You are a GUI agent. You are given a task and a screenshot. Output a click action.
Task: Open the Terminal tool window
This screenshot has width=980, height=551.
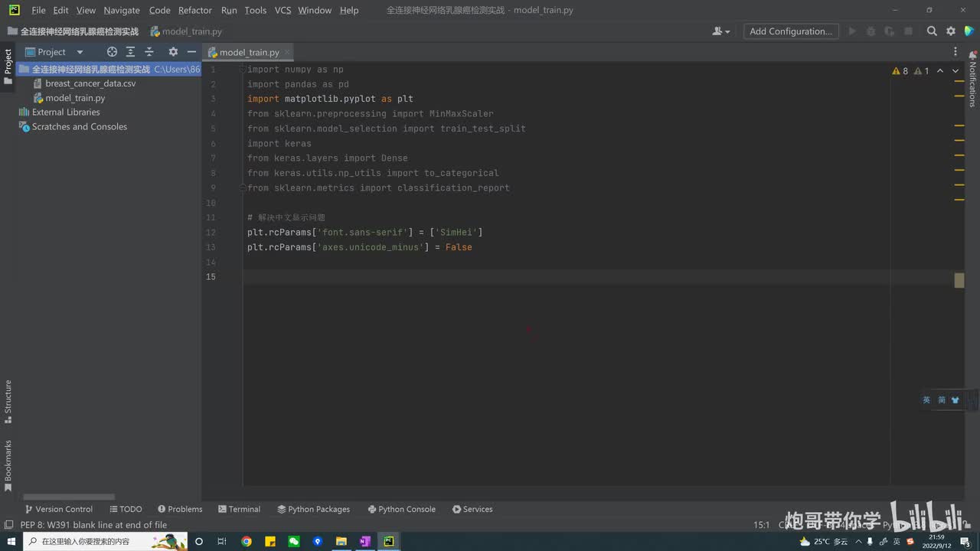coord(239,509)
